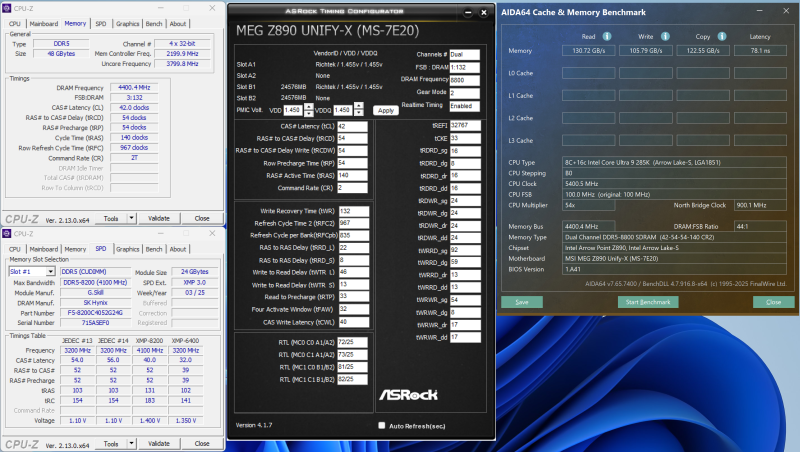Minimize the top CPU-Z window
This screenshot has height=452, width=800.
(161, 8)
